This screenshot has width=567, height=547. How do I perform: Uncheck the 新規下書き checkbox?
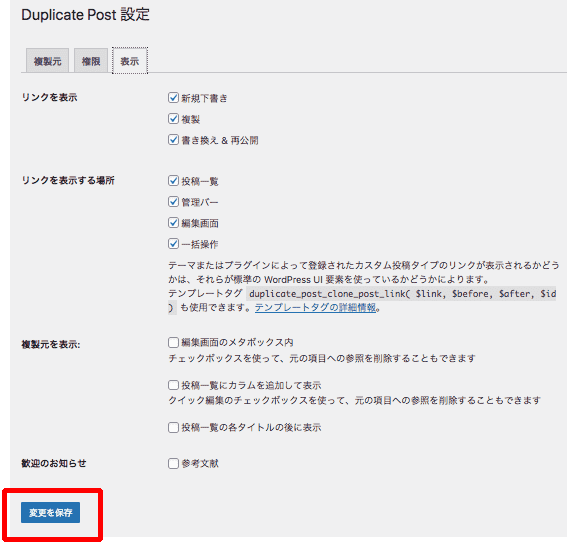pyautogui.click(x=173, y=98)
